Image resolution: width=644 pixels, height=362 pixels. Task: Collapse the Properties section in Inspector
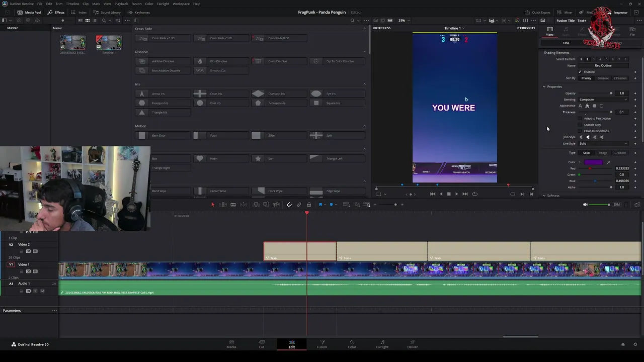point(544,87)
